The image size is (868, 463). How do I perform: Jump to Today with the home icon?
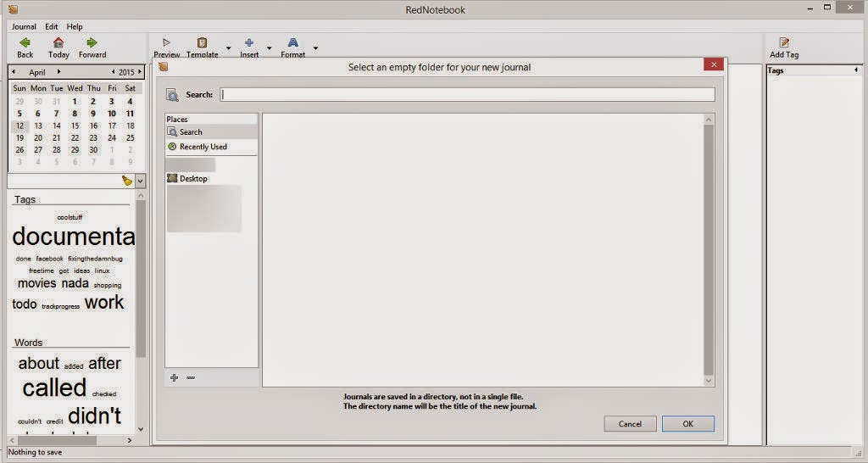(58, 42)
